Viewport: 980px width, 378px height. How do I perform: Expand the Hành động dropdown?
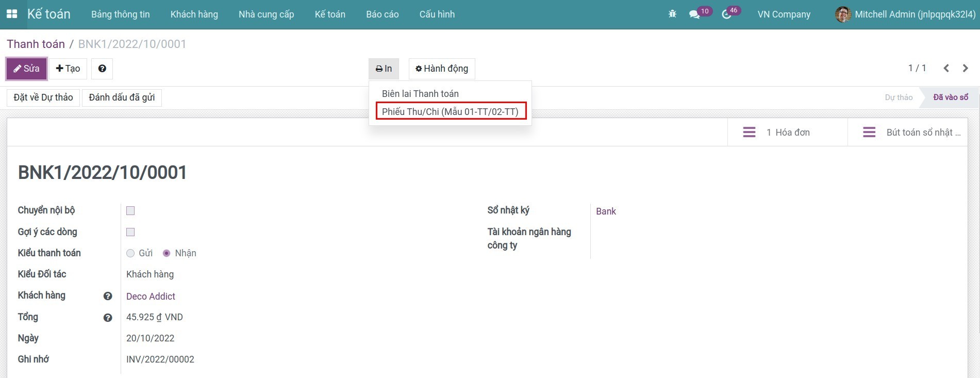[x=442, y=69]
